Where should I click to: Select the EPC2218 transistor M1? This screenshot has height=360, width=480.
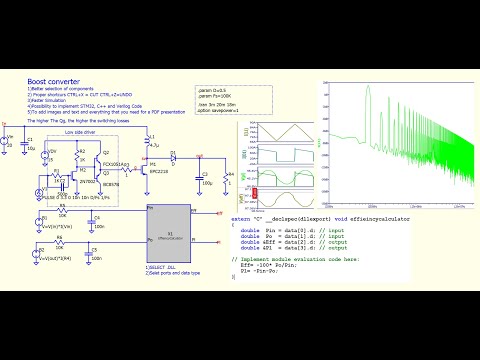[x=144, y=170]
